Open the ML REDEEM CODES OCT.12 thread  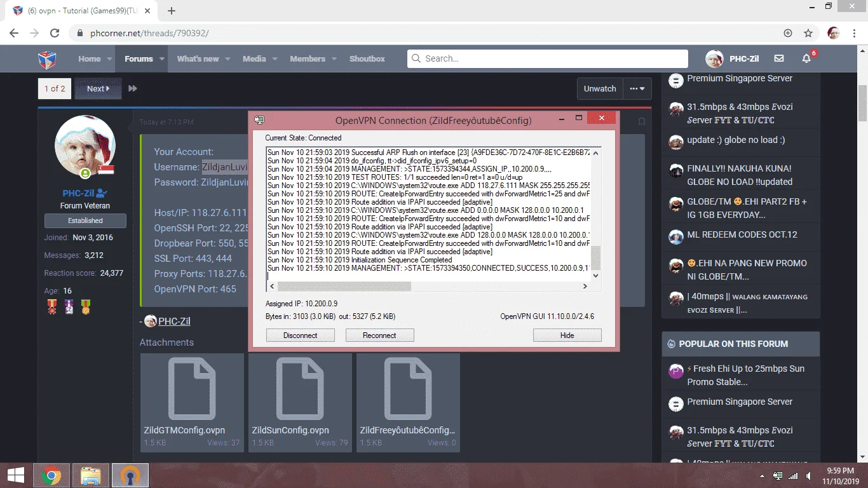742,234
